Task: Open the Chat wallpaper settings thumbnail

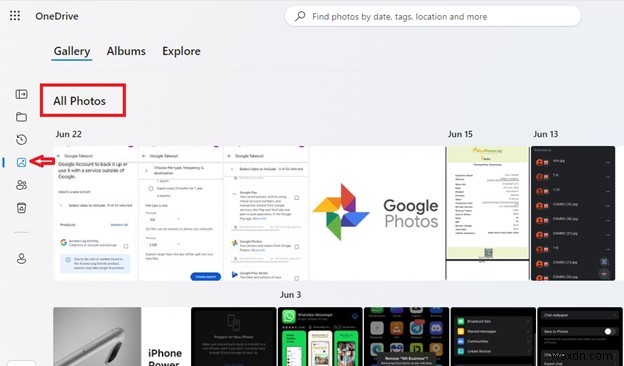Action: point(580,337)
